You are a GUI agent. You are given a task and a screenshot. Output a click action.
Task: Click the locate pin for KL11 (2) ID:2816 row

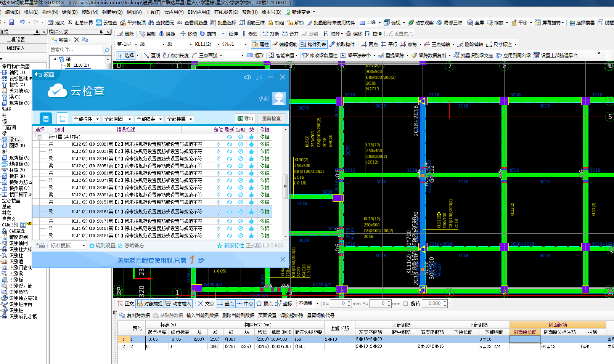pyautogui.click(x=219, y=212)
